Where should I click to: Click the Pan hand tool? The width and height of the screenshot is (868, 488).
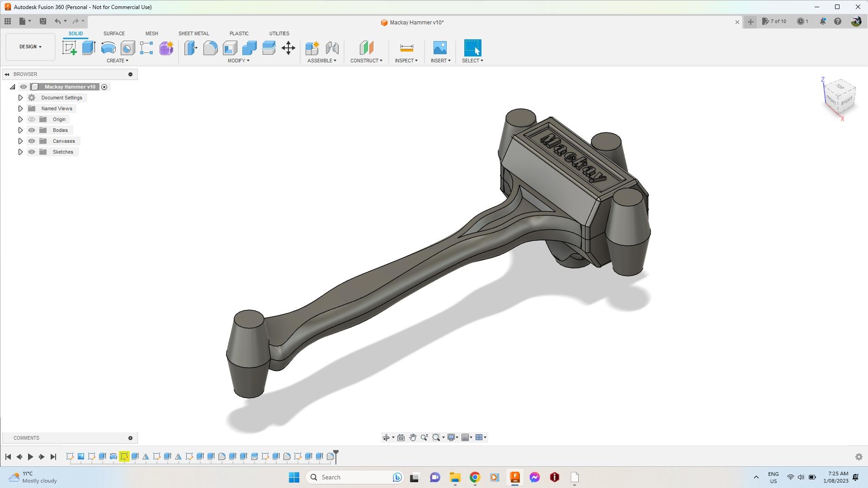pos(413,437)
